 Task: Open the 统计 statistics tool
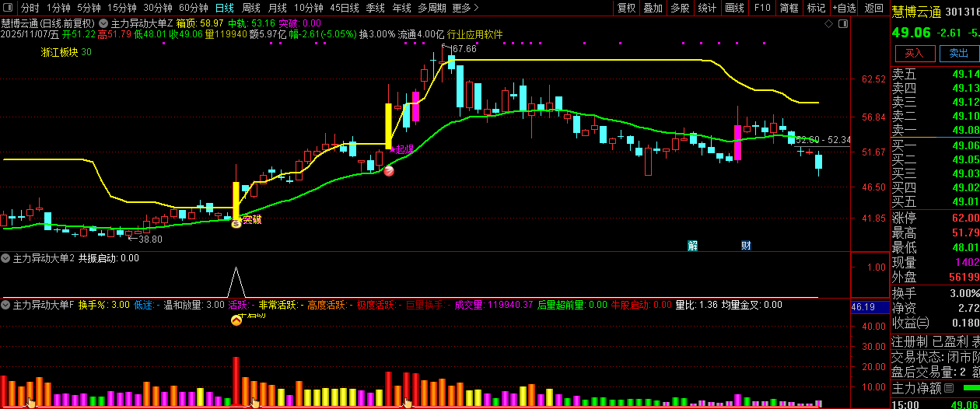(x=707, y=8)
